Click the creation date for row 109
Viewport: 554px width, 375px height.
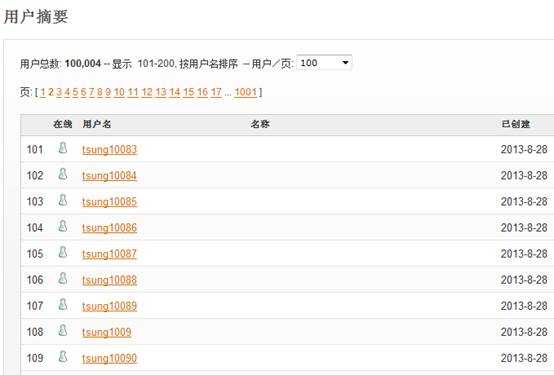click(524, 358)
